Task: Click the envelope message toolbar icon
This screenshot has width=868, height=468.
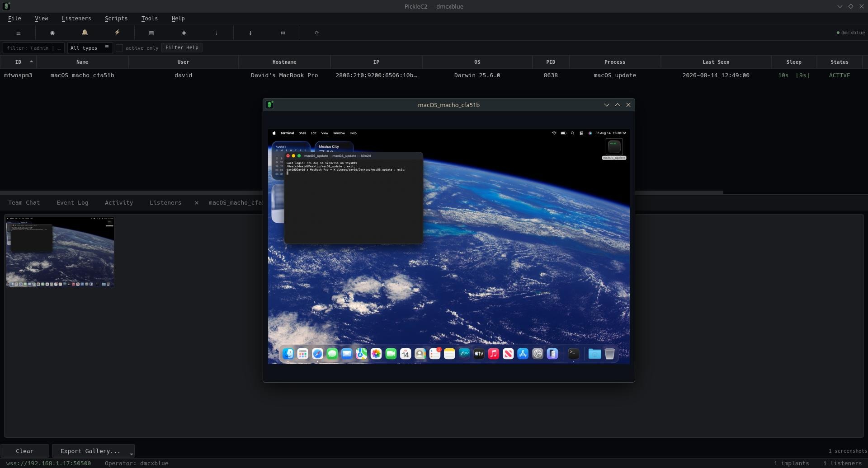Action: pos(283,33)
